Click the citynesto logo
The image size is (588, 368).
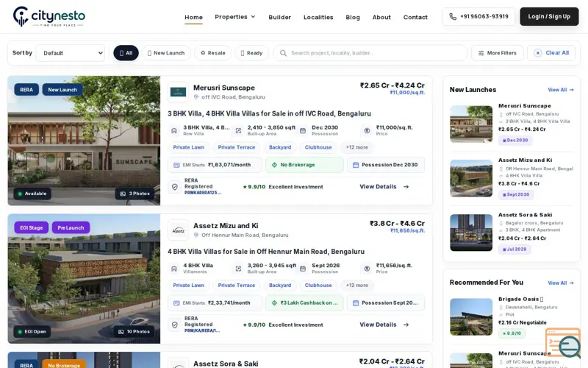(x=49, y=16)
